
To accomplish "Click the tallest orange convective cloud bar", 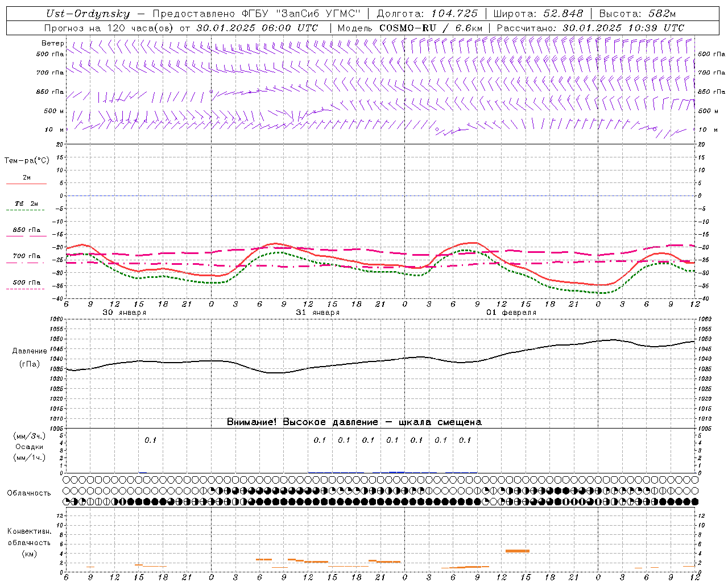I will point(518,551).
